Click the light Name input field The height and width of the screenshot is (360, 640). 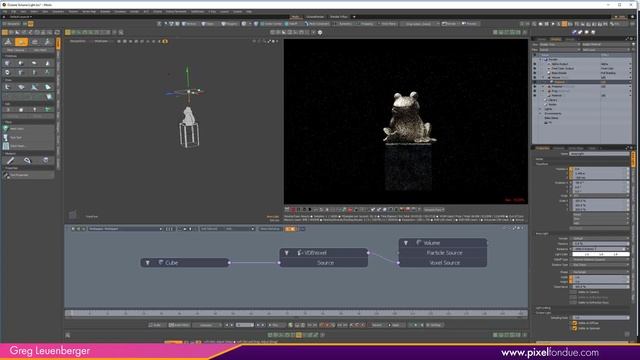pos(599,154)
